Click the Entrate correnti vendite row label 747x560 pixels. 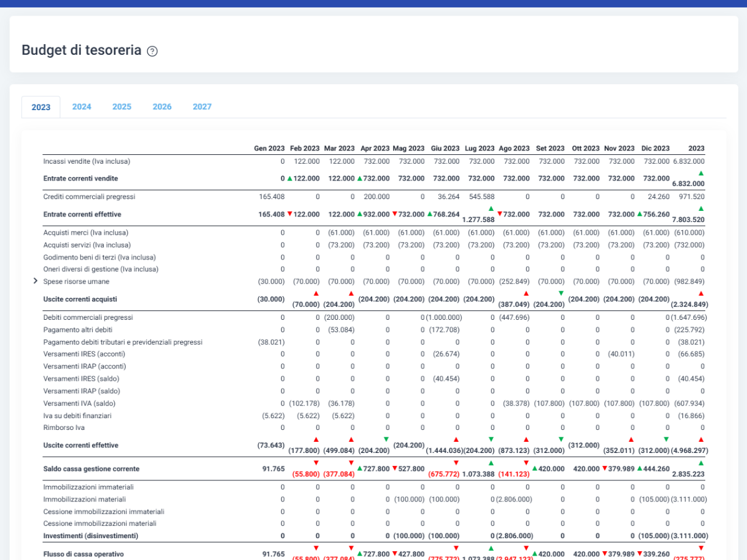pyautogui.click(x=81, y=179)
